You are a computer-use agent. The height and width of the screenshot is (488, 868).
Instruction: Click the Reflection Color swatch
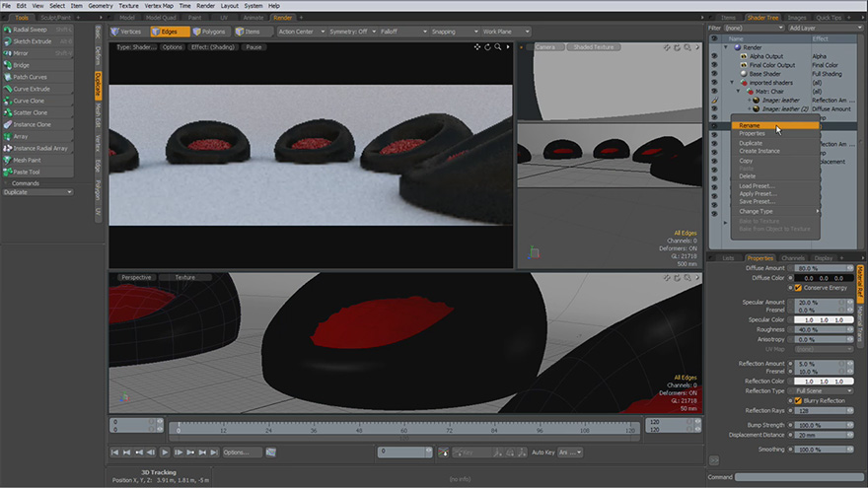(824, 382)
